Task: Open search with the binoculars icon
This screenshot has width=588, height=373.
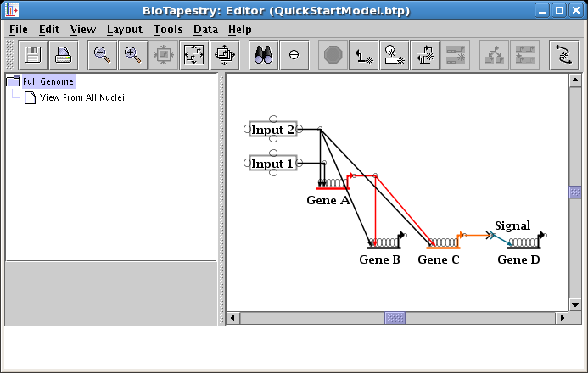Action: tap(265, 54)
